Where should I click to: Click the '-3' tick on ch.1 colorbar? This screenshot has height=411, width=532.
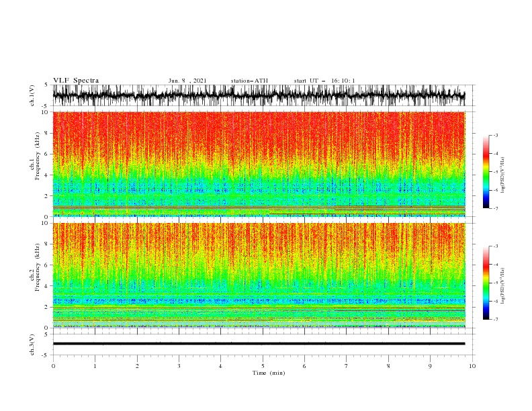[496, 135]
